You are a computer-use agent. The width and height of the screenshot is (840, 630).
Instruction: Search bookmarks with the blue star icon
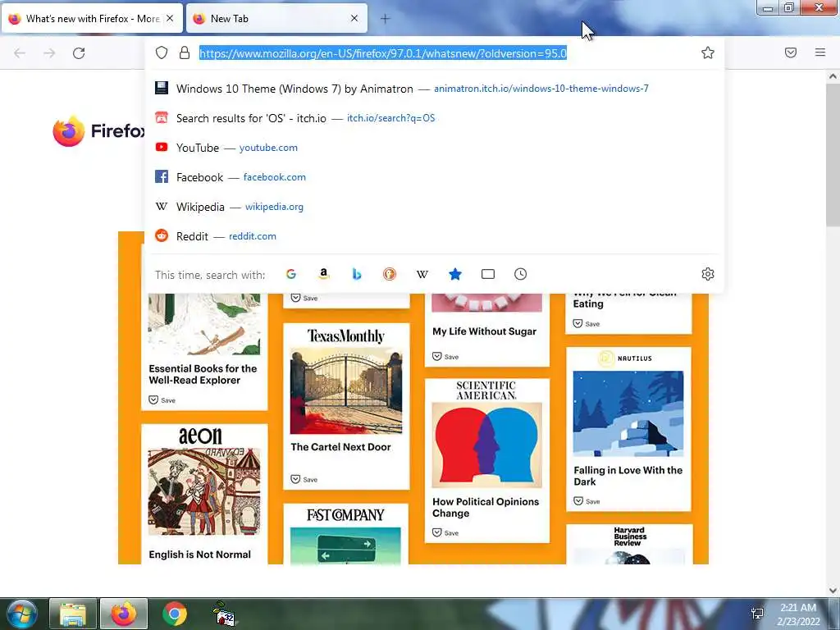(454, 274)
